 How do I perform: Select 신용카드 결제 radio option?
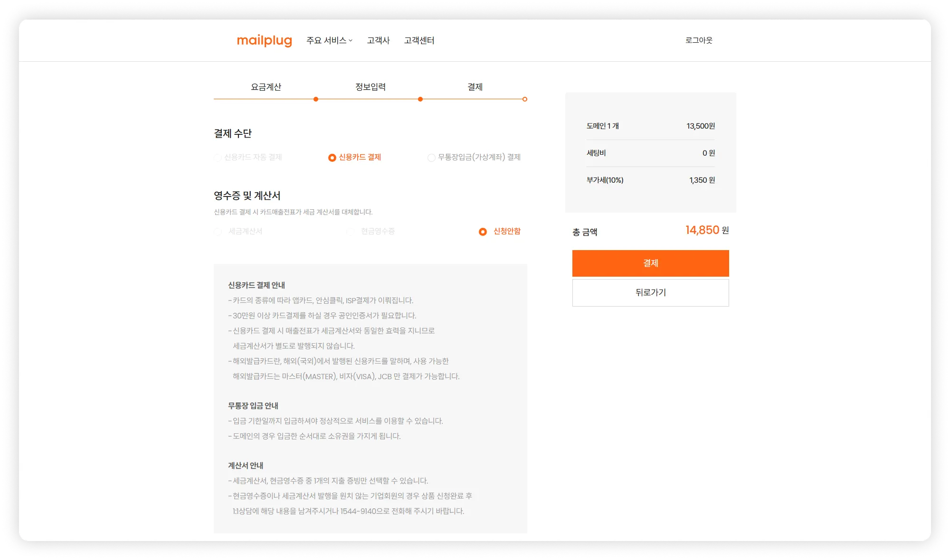point(332,158)
